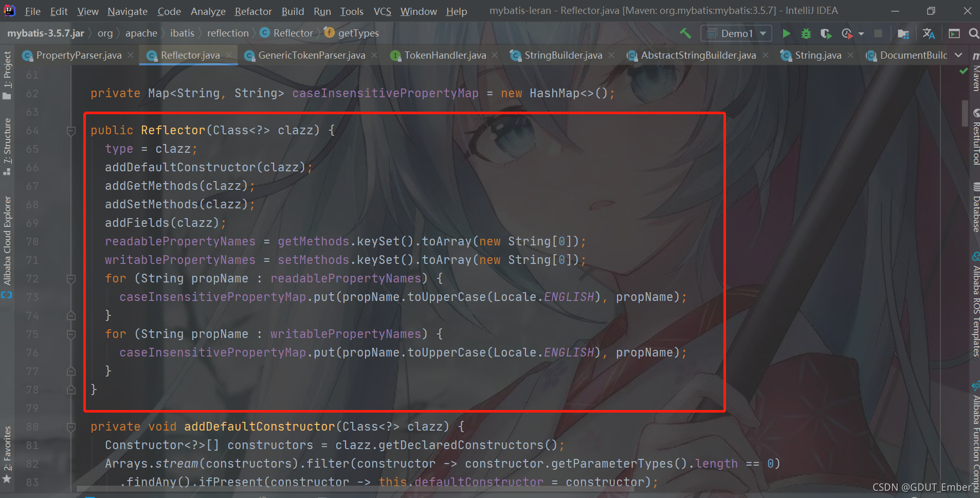The width and height of the screenshot is (980, 498).
Task: Collapse the Reflector constructor at line 64
Action: click(71, 131)
